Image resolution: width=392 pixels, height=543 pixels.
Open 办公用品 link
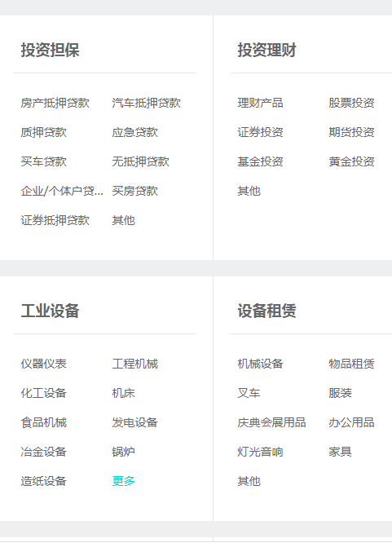(x=351, y=422)
